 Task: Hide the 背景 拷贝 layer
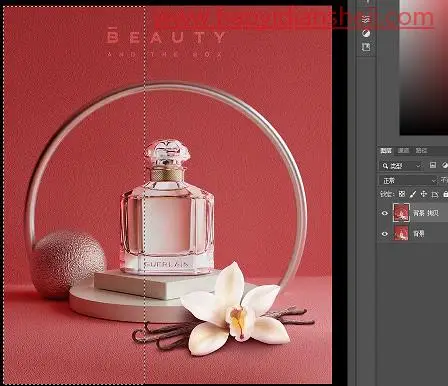(x=385, y=213)
